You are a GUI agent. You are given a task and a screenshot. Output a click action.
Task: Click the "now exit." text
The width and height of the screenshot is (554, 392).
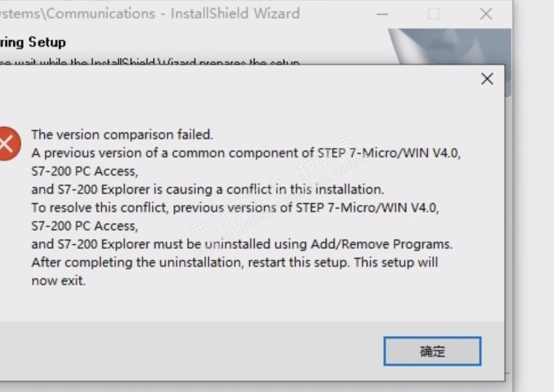pos(58,281)
